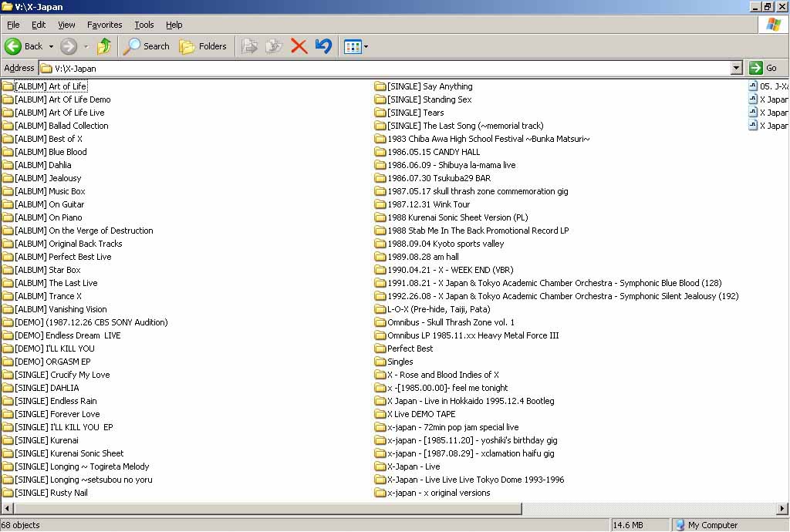This screenshot has height=532, width=790.
Task: Select the [SINGLE] Tears folder icon
Action: click(x=380, y=113)
